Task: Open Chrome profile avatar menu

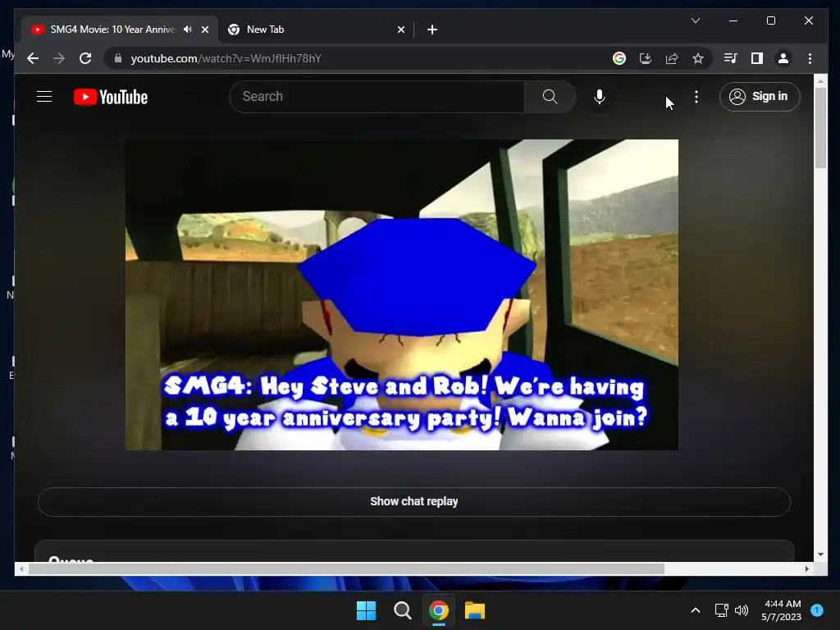Action: click(x=783, y=58)
